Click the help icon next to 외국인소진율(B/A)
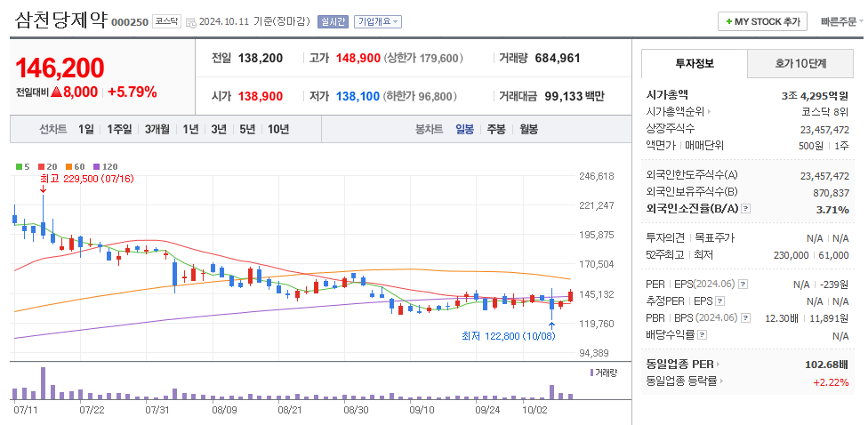 (x=745, y=209)
